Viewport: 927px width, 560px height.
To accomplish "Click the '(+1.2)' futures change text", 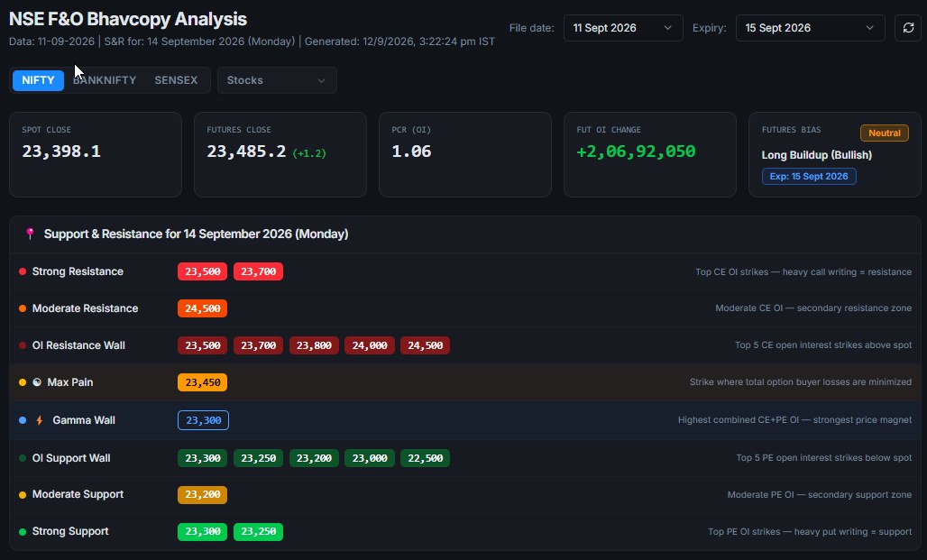I will 309,153.
